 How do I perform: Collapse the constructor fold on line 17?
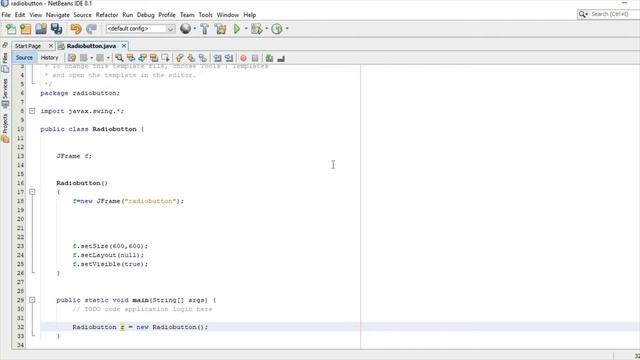[32, 192]
